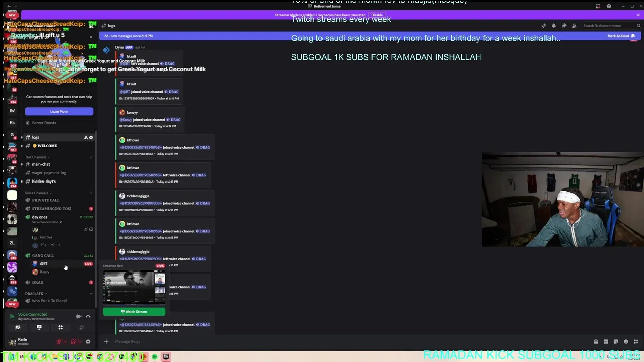Collapse the Voice Channels category
The image size is (644, 362).
[x=38, y=193]
